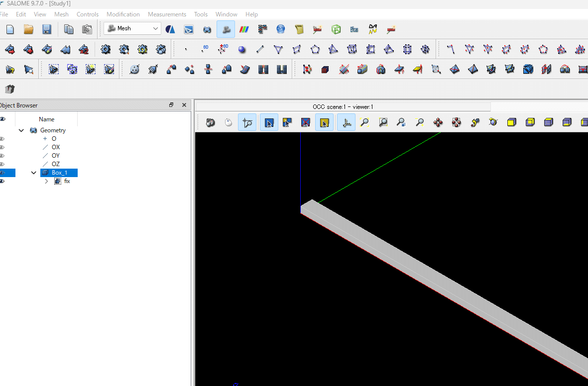588x386 pixels.
Task: Click the Fit Area viewer icon
Action: tap(383, 122)
